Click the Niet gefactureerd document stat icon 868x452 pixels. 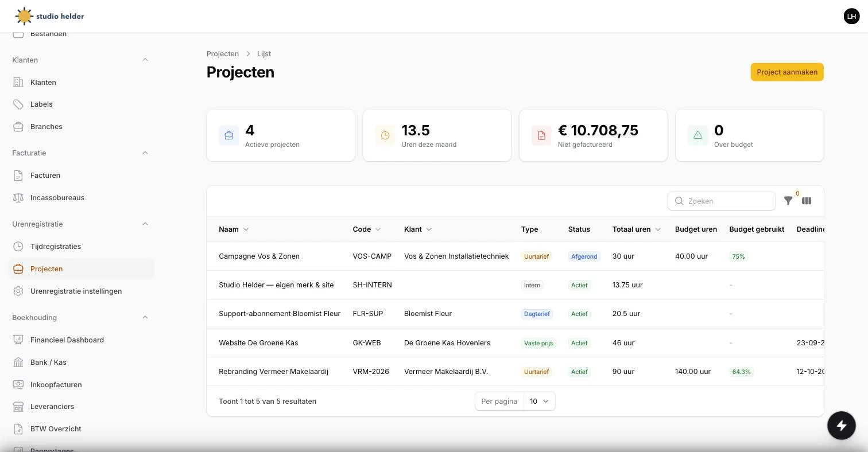(x=541, y=135)
